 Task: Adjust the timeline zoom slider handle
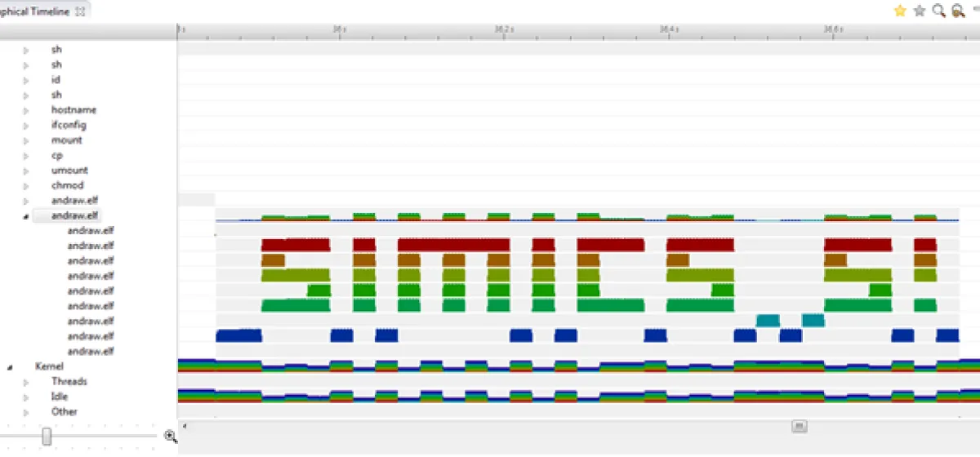(x=47, y=437)
